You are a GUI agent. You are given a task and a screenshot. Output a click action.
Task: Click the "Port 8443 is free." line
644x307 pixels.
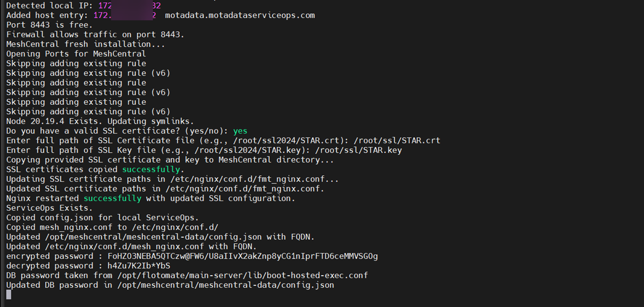[49, 25]
